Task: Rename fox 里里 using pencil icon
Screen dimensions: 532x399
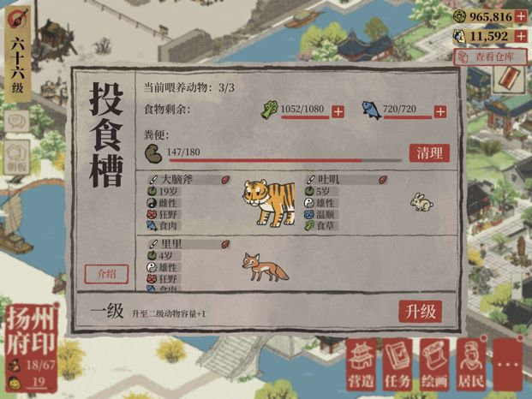Action: pyautogui.click(x=153, y=244)
